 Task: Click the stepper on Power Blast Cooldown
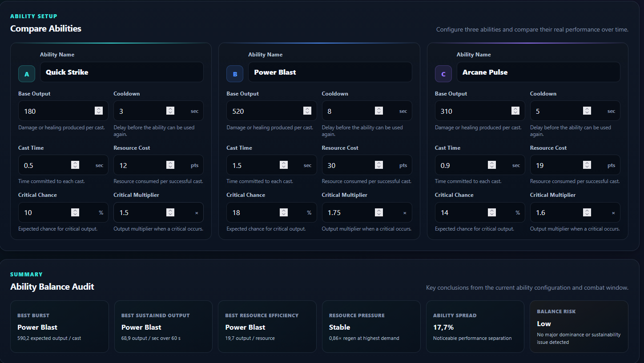tap(378, 111)
